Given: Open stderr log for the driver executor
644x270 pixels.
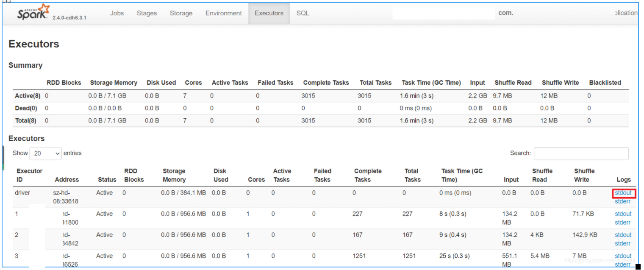Looking at the screenshot, I should 622,201.
